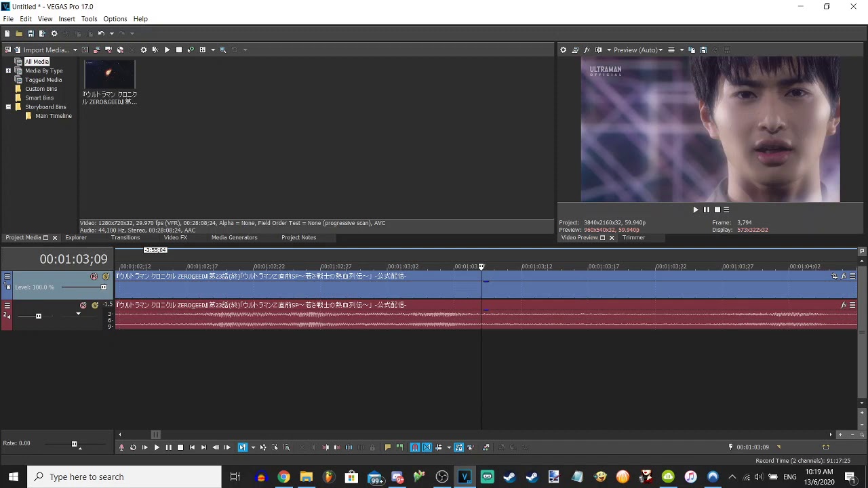Screen dimensions: 868x488
Task: Click the Record microphone button in transport
Action: [x=121, y=447]
